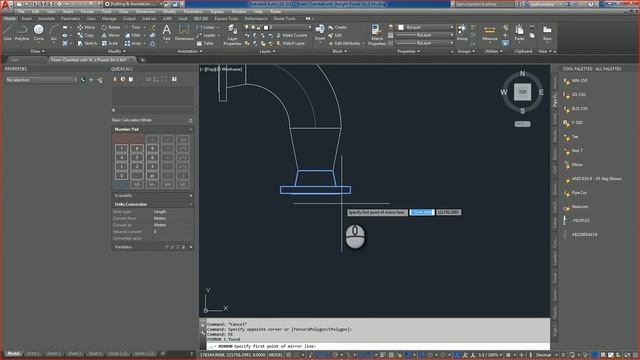
Task: Click the TOP face of ViewCube
Action: 522,92
